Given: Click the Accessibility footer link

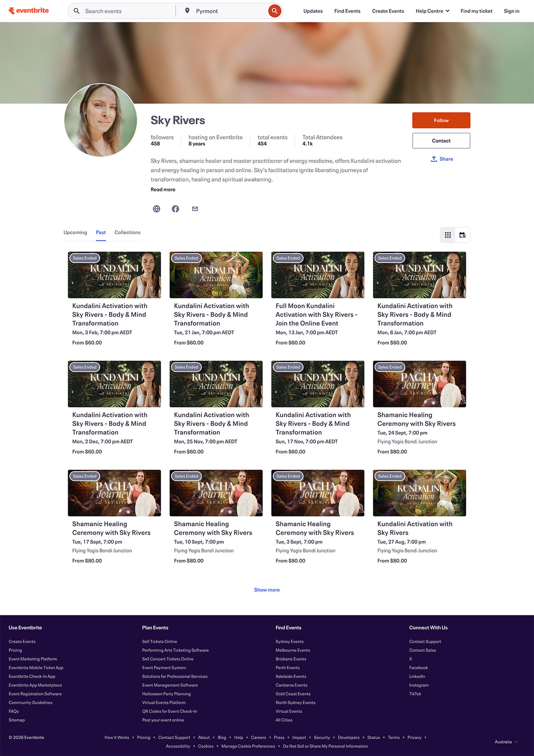Looking at the screenshot, I should pyautogui.click(x=178, y=746).
